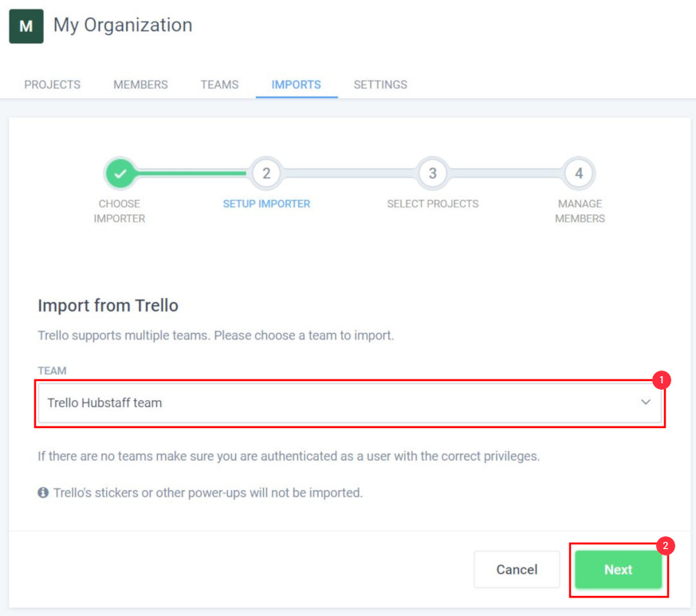Viewport: 696px width, 616px height.
Task: Open the Trello Hubstaff team dropdown
Action: [350, 403]
